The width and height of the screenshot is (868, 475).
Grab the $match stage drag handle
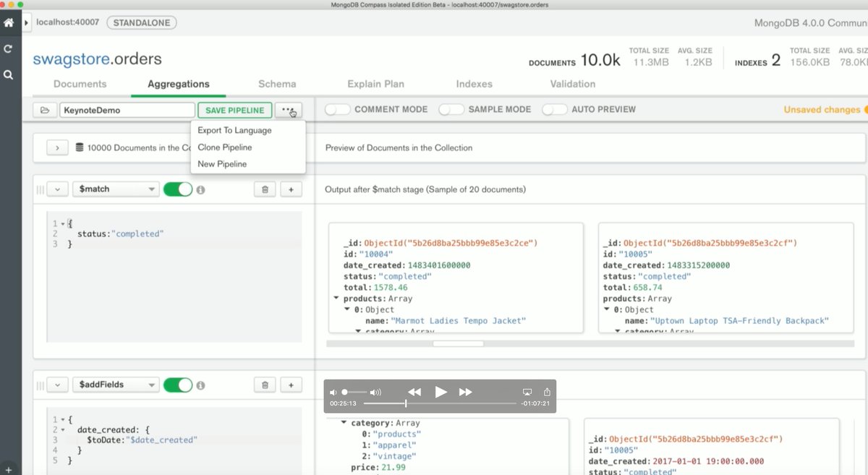point(40,189)
